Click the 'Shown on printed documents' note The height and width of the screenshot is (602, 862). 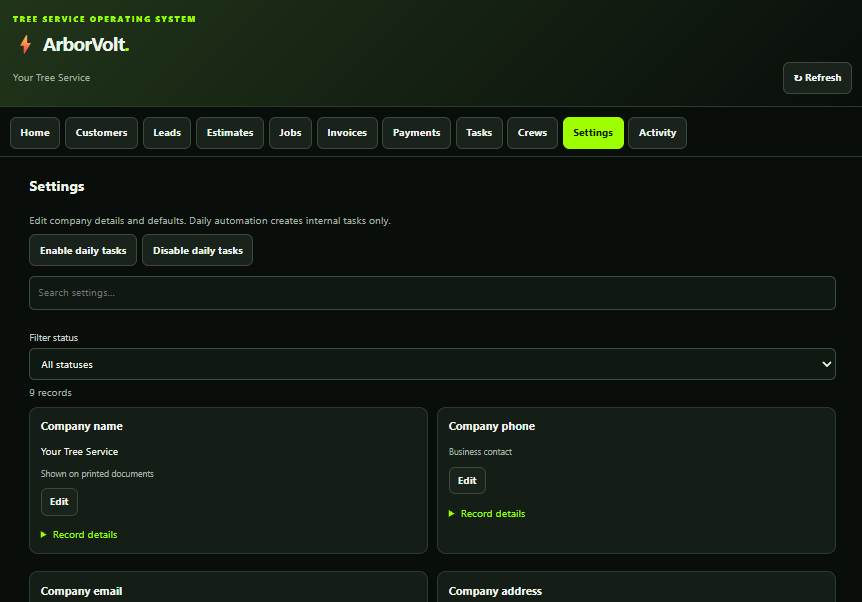pos(97,474)
